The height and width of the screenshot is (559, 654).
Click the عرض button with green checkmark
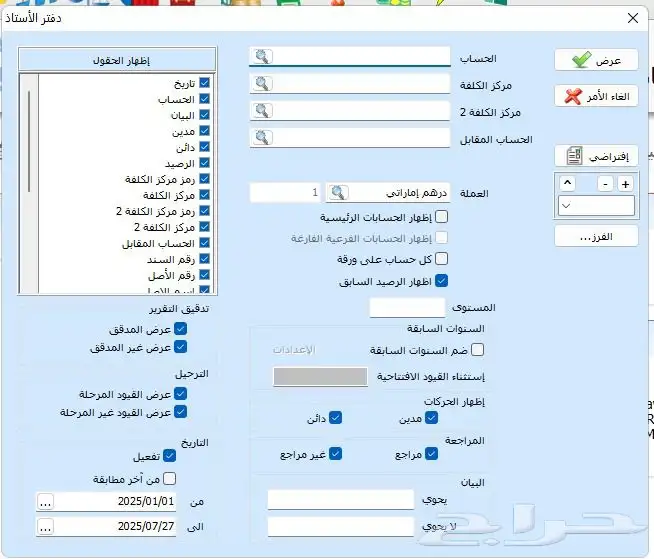(596, 60)
